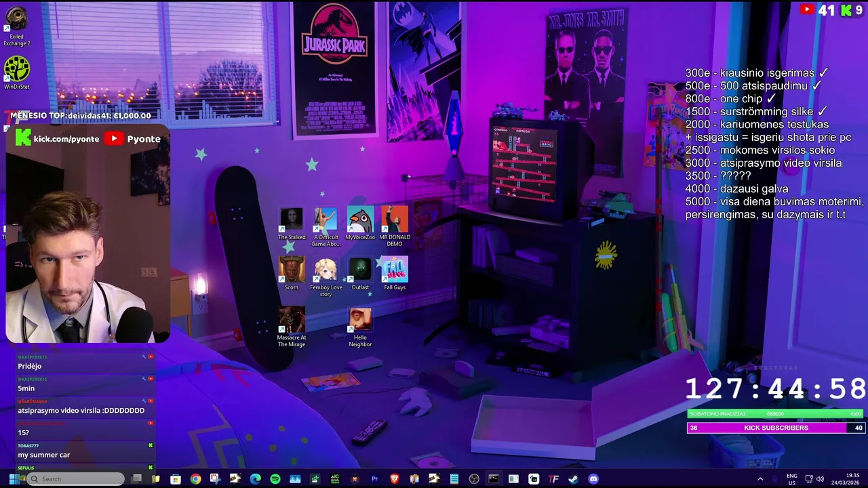Screen dimensions: 868x488
Task: Select the MR DONALD DEMO shortcut
Action: coord(395,227)
